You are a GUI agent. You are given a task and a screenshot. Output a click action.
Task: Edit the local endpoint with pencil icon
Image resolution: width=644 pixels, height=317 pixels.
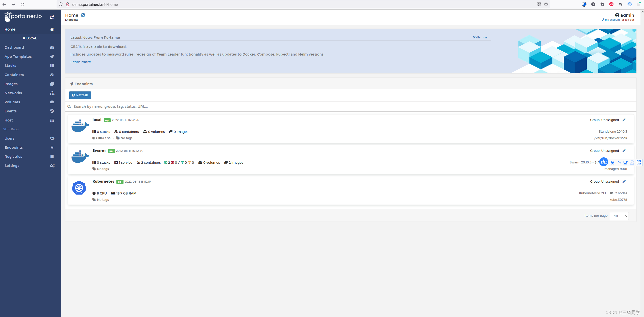point(624,120)
